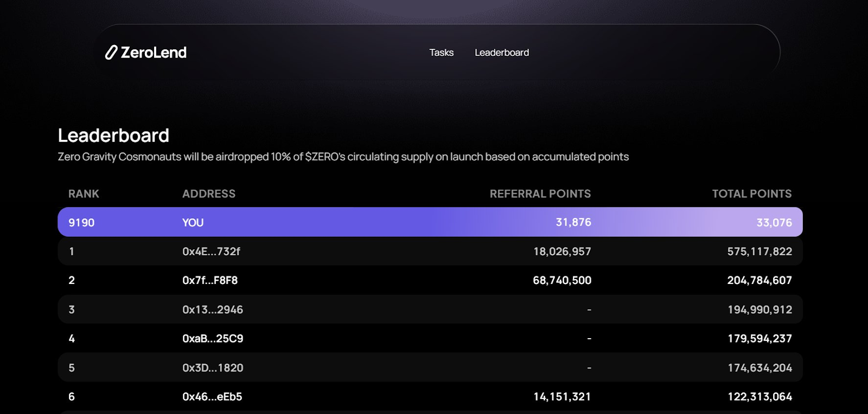Open the Tasks menu item

[x=441, y=53]
